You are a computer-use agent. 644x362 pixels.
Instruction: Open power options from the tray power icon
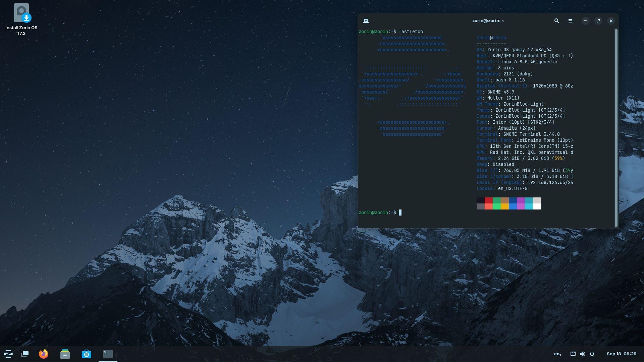tap(592, 354)
